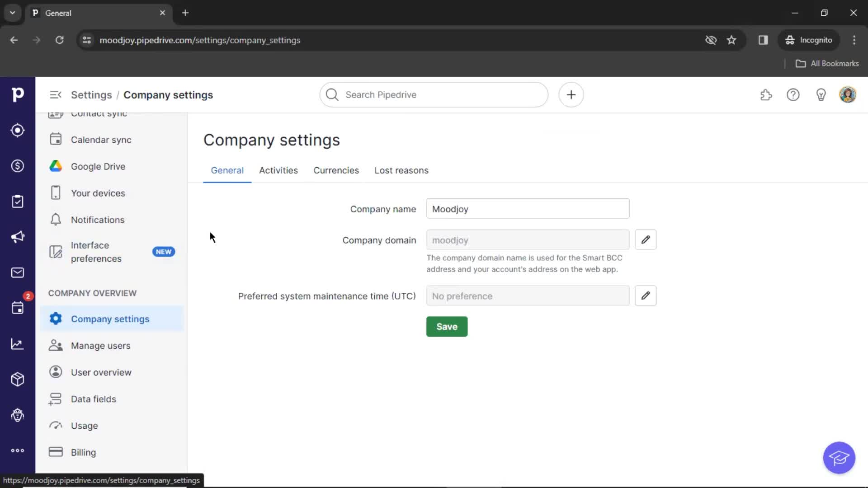This screenshot has width=868, height=488.
Task: Switch to the Currencies tab
Action: [x=335, y=170]
